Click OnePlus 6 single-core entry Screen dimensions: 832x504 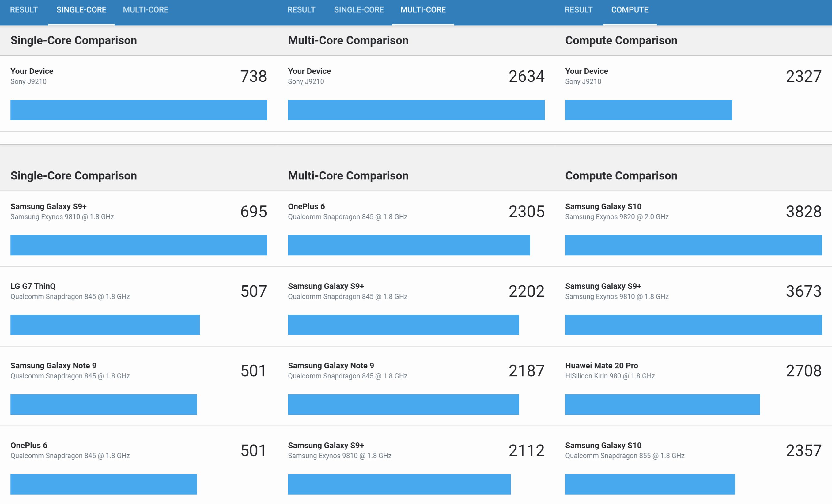[139, 465]
